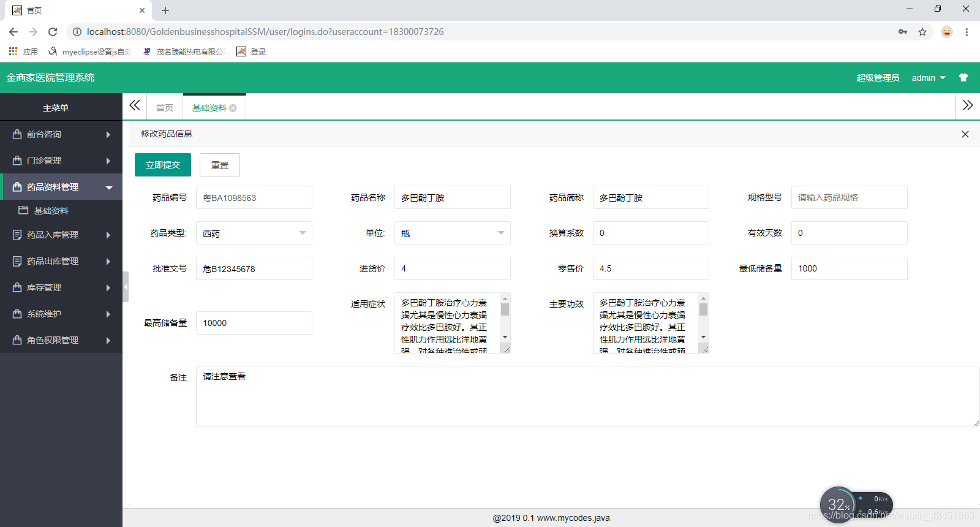The width and height of the screenshot is (980, 527).
Task: Switch to the 首页 tab
Action: point(165,108)
